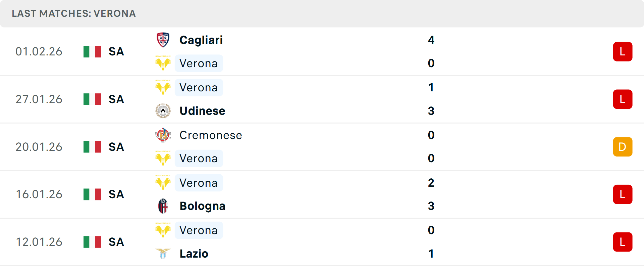Click the Last Matches: Verona header
Screen dimensions: 644x266
point(74,13)
